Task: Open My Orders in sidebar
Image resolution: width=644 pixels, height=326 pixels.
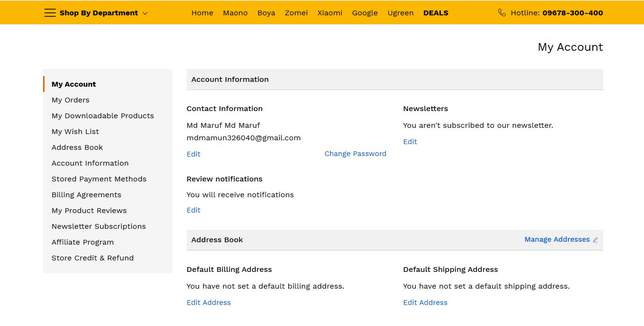Action: pos(70,100)
